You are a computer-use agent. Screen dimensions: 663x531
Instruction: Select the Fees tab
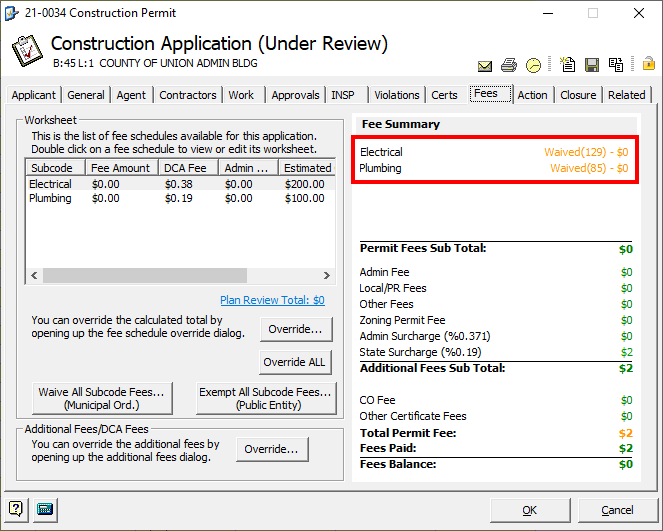(x=490, y=93)
